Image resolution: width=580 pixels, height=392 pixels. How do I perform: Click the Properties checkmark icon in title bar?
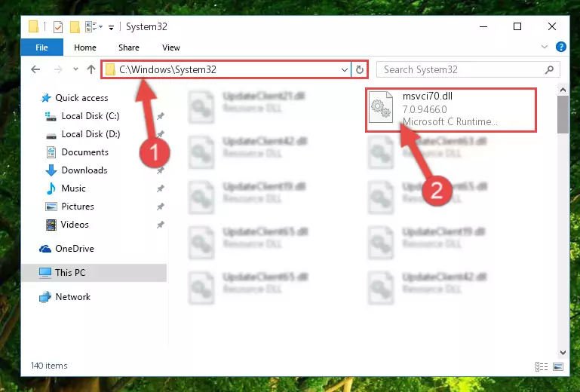(58, 27)
